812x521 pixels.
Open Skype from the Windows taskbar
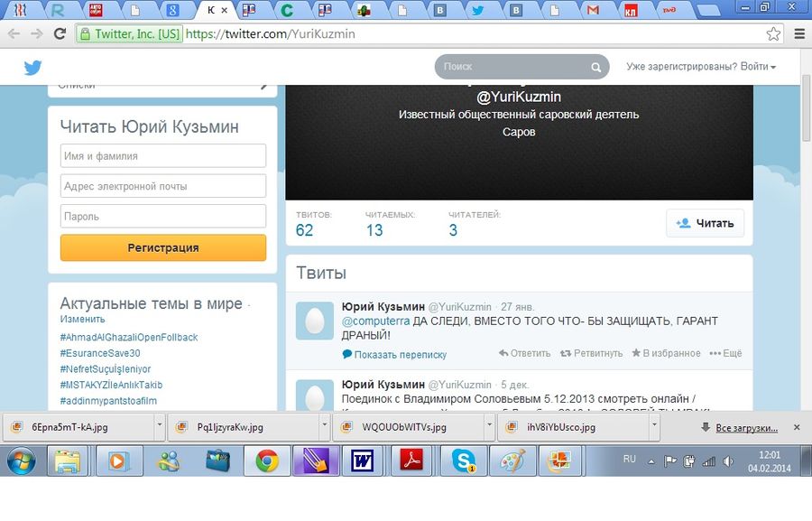466,461
